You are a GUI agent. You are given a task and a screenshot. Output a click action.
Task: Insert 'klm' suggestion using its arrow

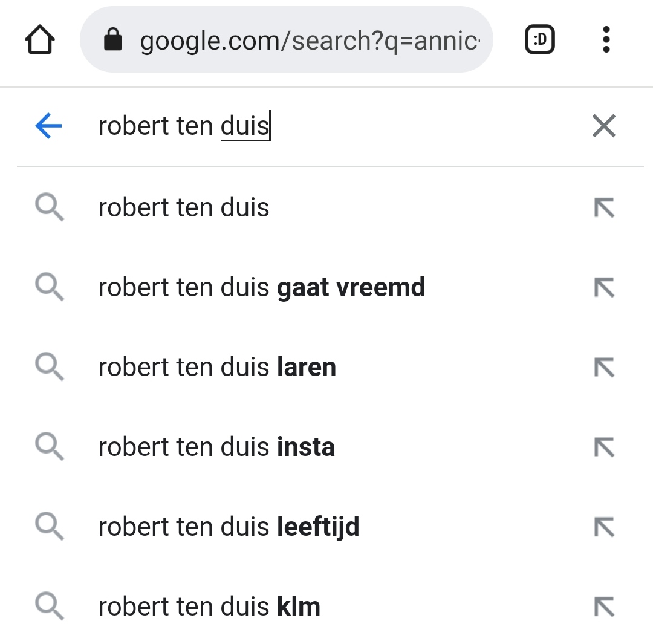(604, 607)
